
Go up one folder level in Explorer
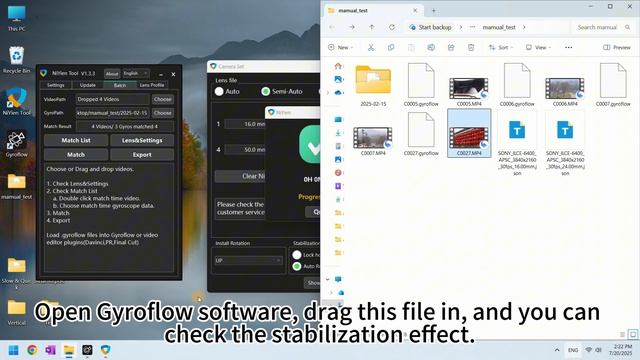(371, 27)
